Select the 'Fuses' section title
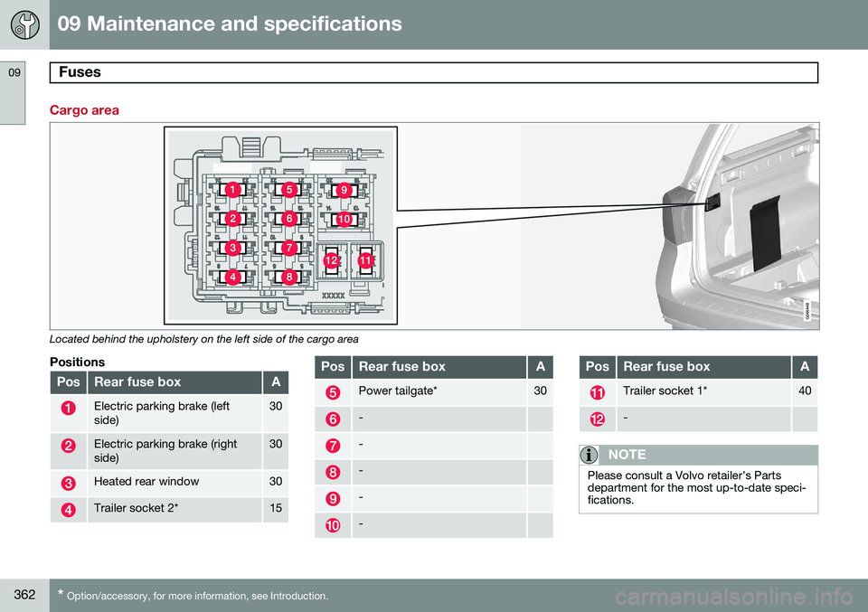This screenshot has width=868, height=612. [80, 72]
